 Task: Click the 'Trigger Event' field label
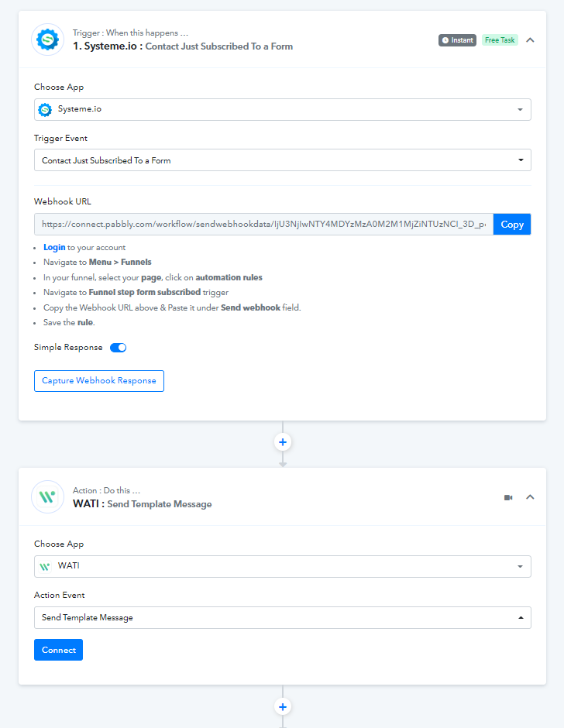click(61, 139)
